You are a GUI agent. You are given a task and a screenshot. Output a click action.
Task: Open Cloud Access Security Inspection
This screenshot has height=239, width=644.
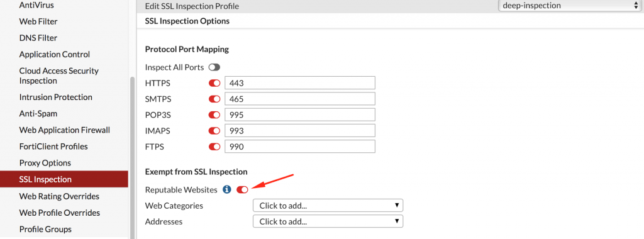pyautogui.click(x=59, y=75)
